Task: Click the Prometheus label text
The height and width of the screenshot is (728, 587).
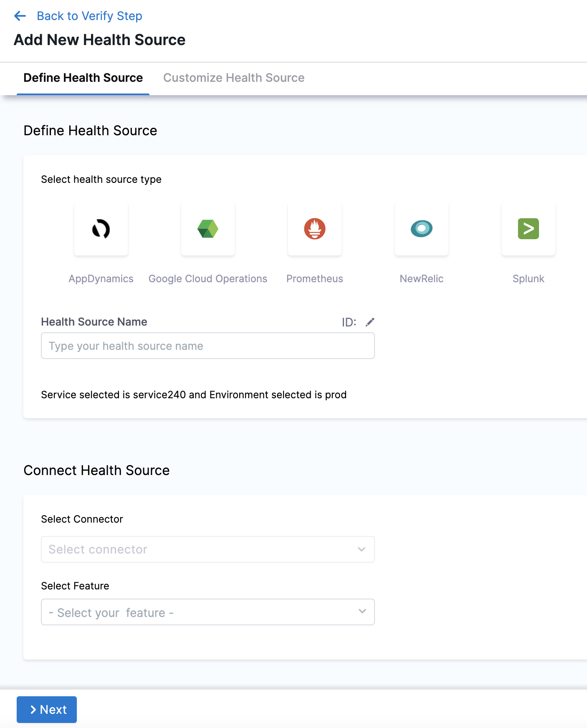Action: coord(315,279)
